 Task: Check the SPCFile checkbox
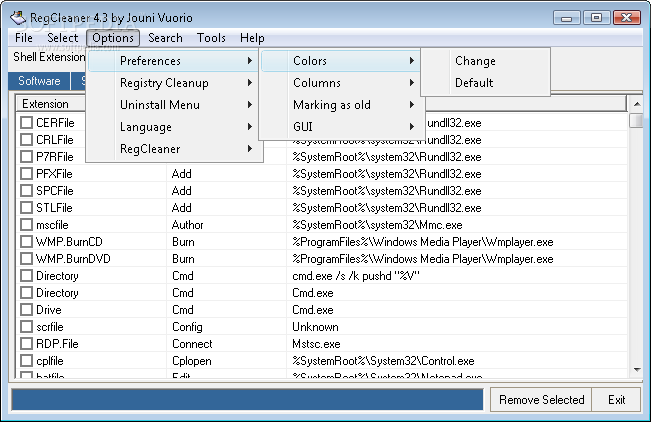[x=26, y=191]
